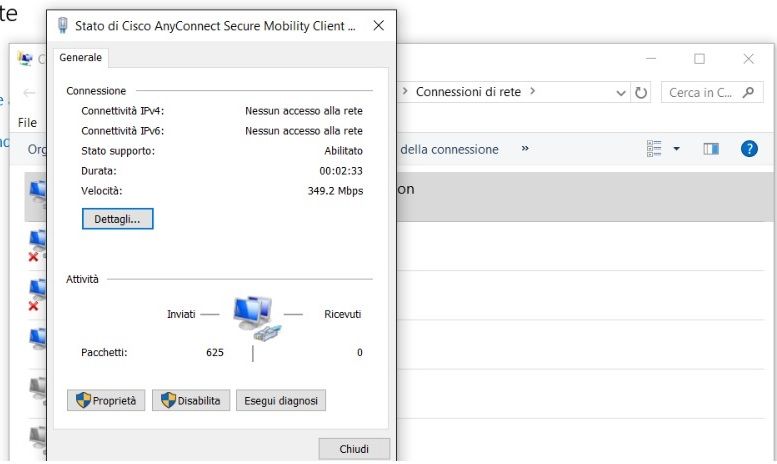777x464 pixels.
Task: Open help with the blue question icon
Action: click(749, 149)
